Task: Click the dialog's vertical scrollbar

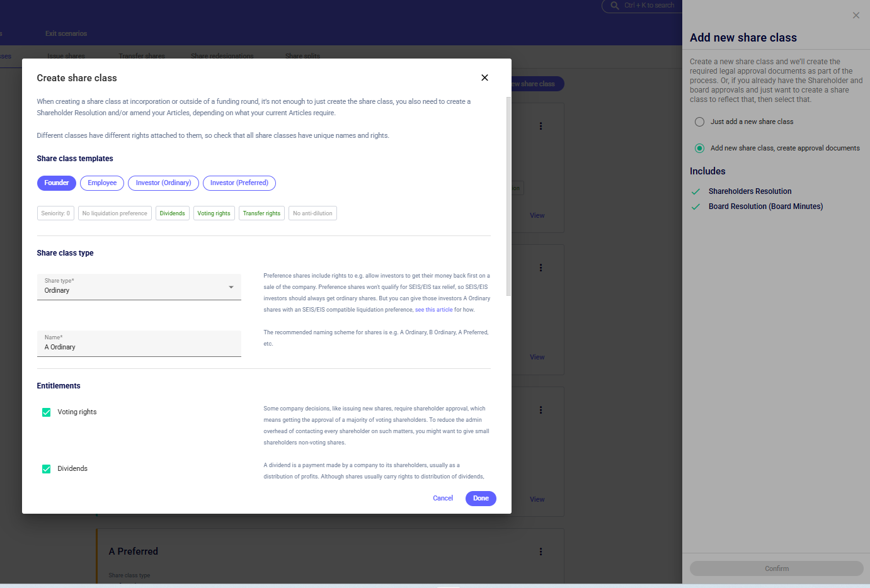Action: tap(508, 196)
